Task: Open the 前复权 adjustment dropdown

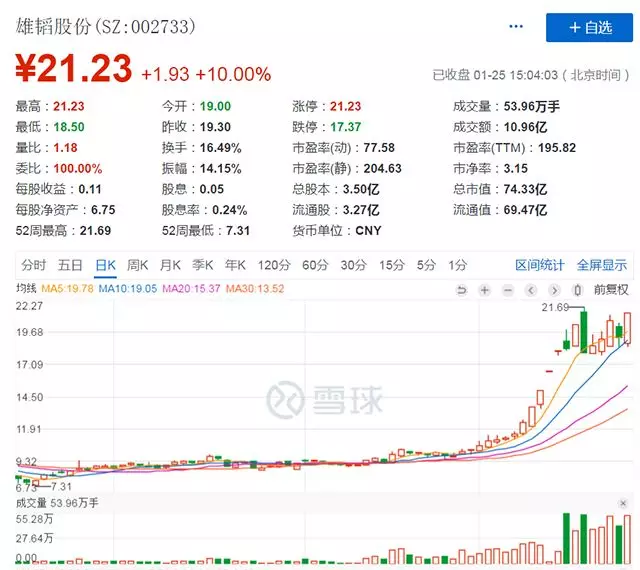Action: pos(611,290)
